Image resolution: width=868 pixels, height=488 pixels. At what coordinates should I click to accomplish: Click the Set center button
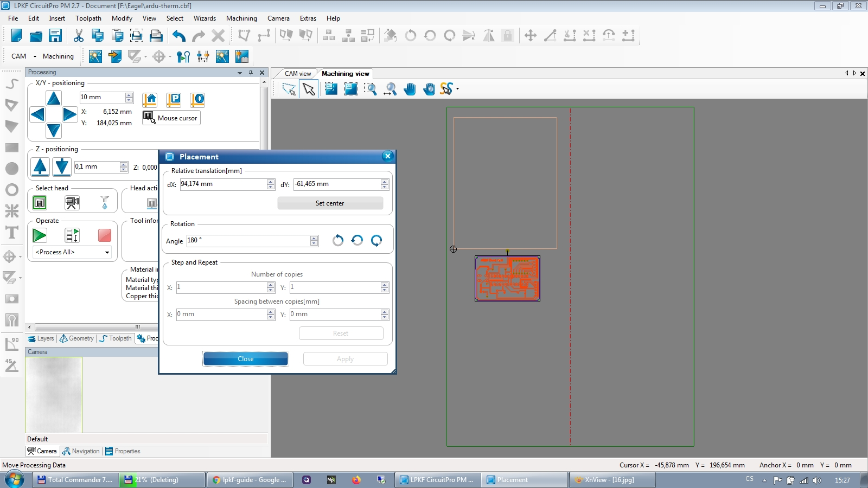click(x=330, y=203)
